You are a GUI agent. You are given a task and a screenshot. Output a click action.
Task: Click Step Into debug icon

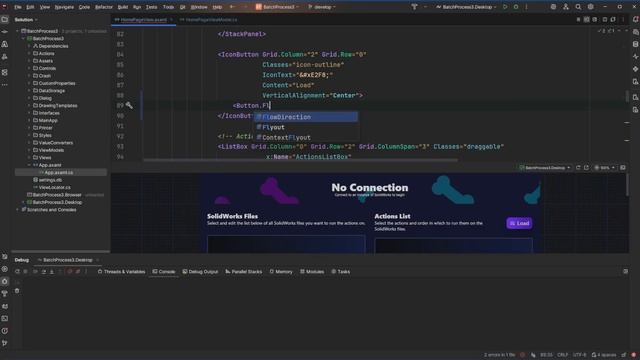pos(52,271)
